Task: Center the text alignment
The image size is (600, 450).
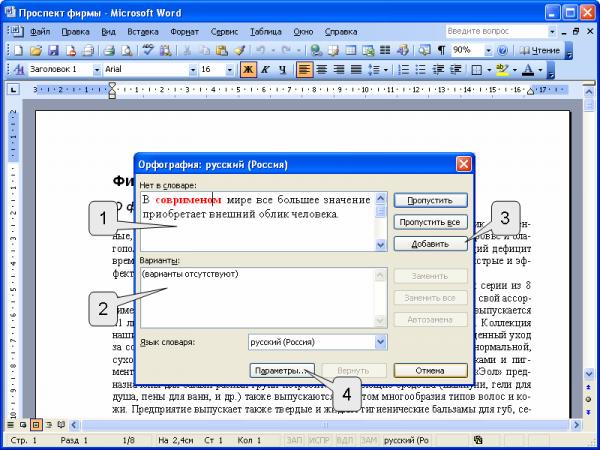Action: (322, 70)
